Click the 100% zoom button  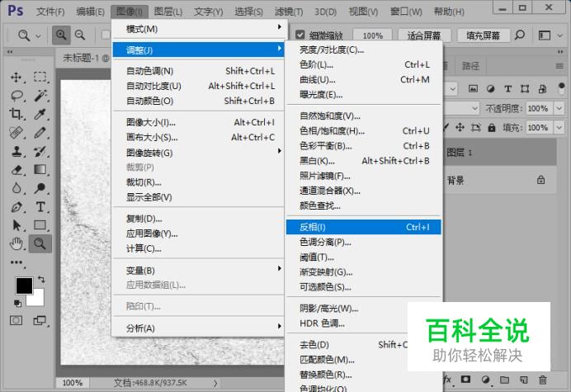[x=372, y=35]
